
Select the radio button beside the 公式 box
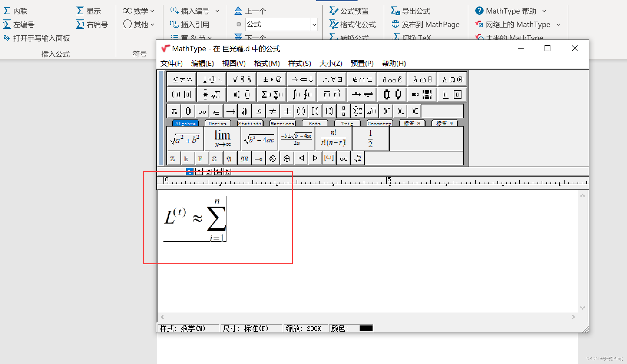click(239, 24)
